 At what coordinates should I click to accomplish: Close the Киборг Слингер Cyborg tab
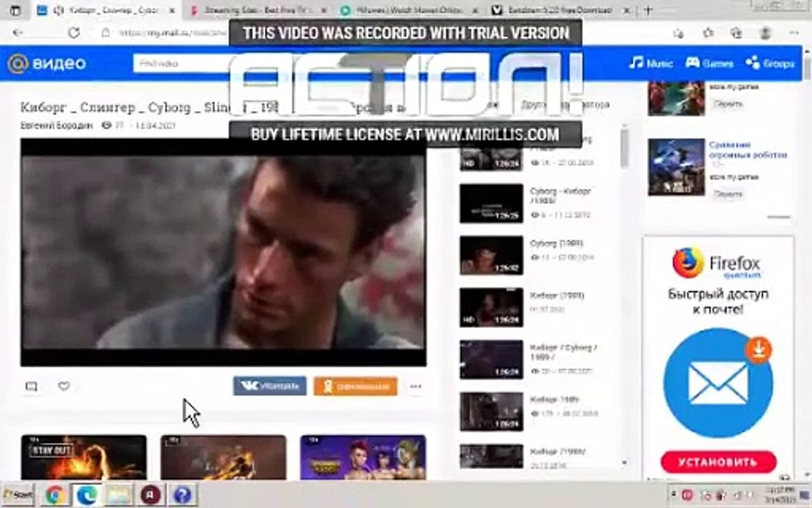click(x=172, y=11)
